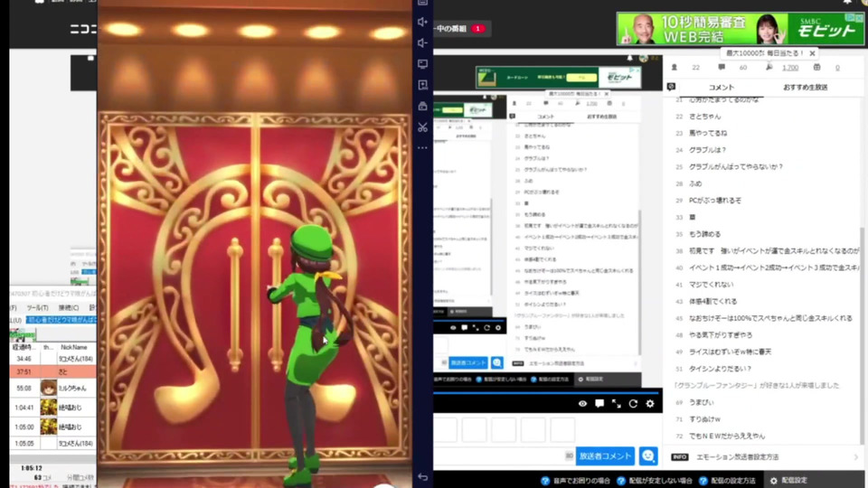
Task: Expand the エモーション放送者設定方法 info row
Action: pyautogui.click(x=765, y=457)
